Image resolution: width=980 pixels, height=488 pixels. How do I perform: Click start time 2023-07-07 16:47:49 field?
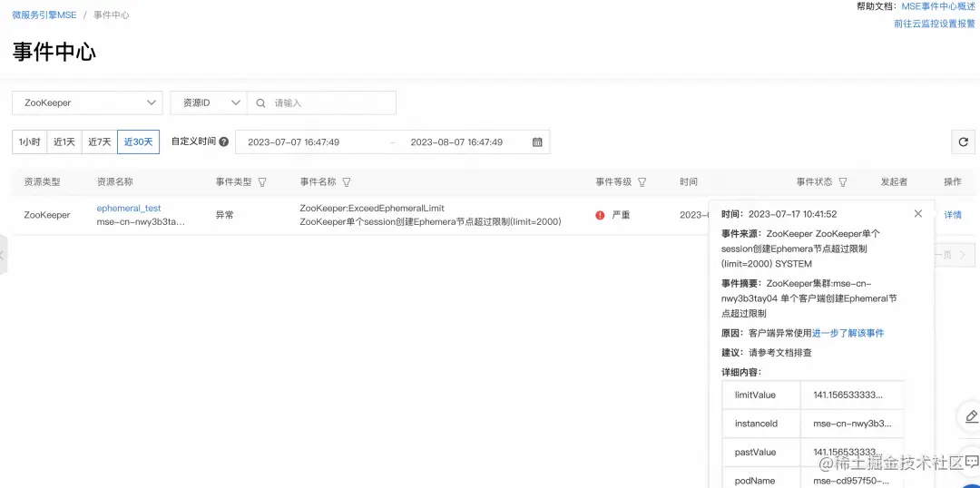tap(294, 142)
